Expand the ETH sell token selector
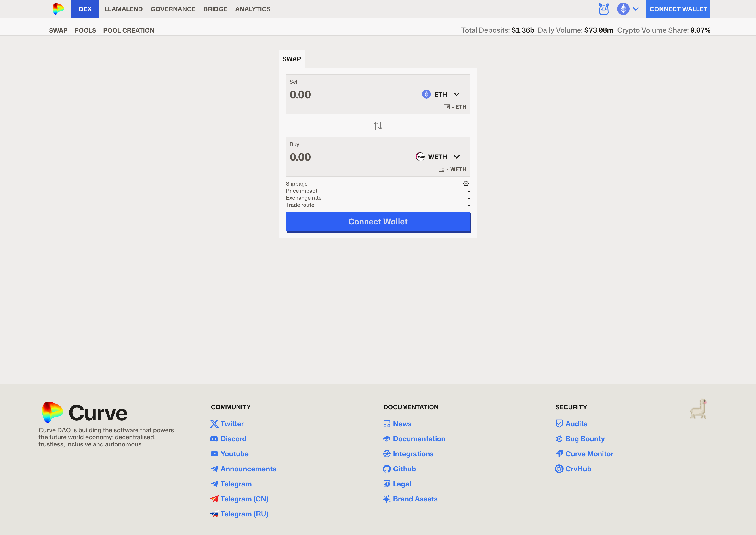Screen dimensions: 756x535 [x=441, y=94]
